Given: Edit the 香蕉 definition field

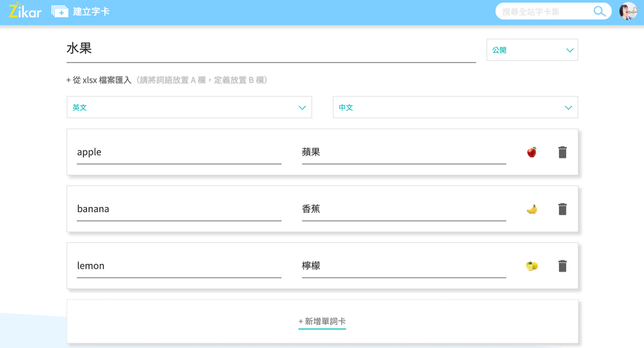Looking at the screenshot, I should pos(404,209).
